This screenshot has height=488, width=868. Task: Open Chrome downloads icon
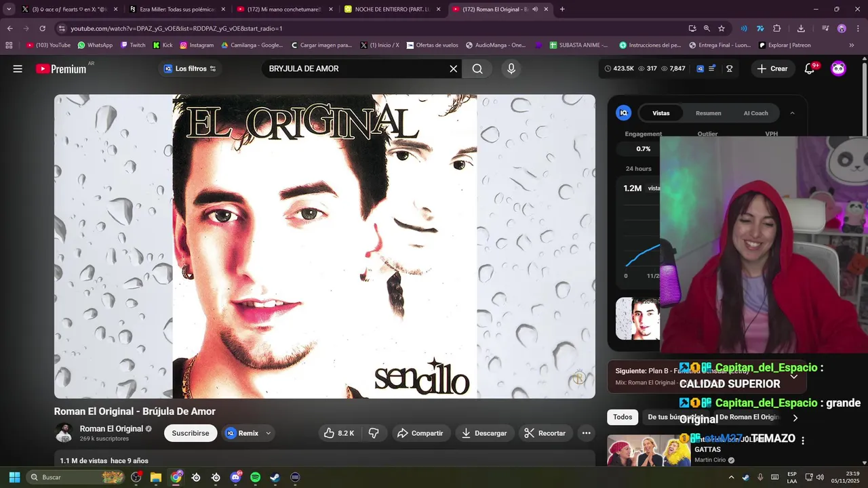click(801, 28)
